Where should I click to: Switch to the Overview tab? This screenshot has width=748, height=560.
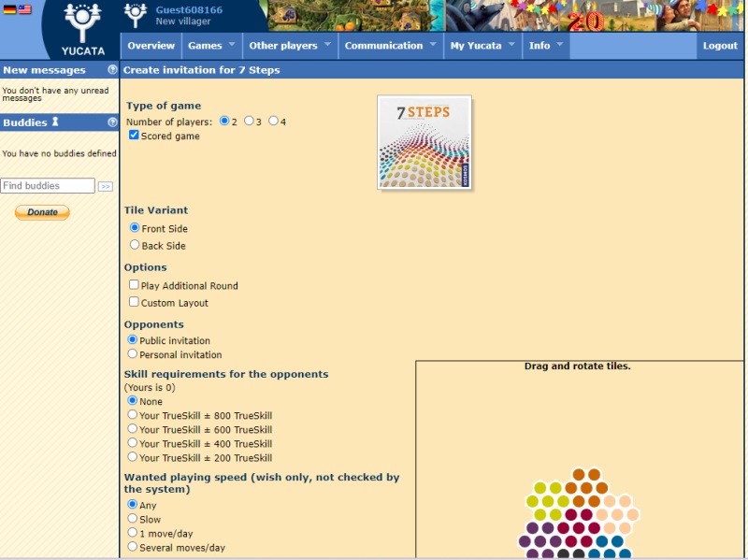coord(151,45)
